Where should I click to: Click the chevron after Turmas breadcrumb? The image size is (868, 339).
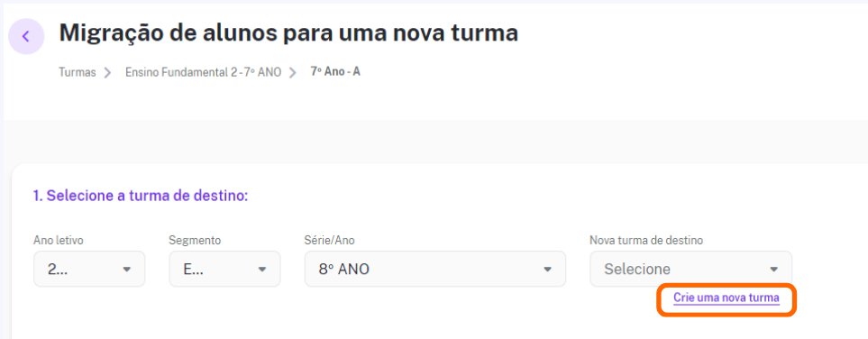coord(107,72)
